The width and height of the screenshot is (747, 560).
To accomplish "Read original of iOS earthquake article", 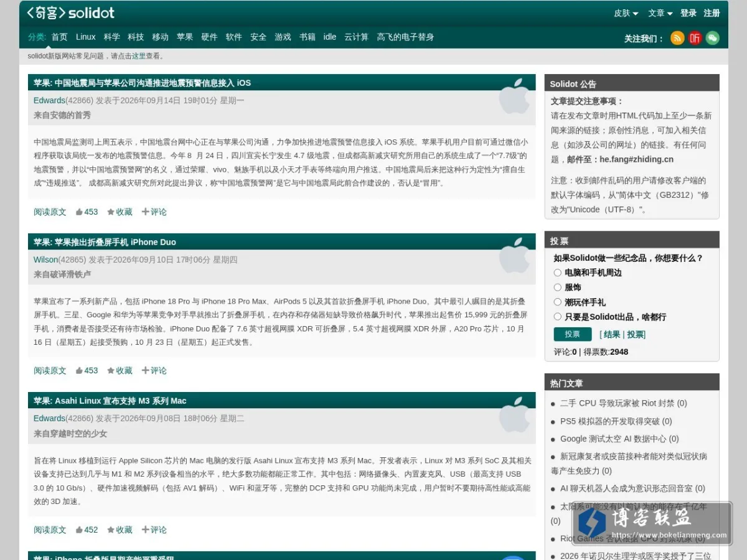I will point(50,212).
